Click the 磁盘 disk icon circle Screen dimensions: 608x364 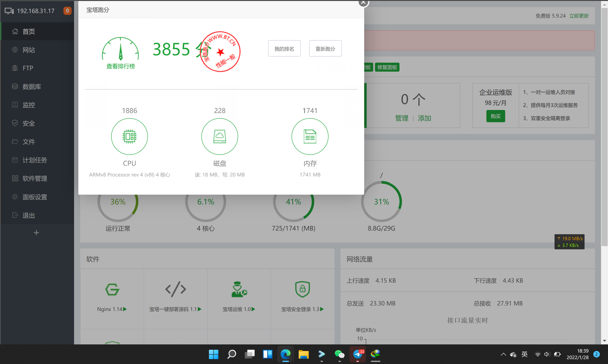pyautogui.click(x=220, y=136)
